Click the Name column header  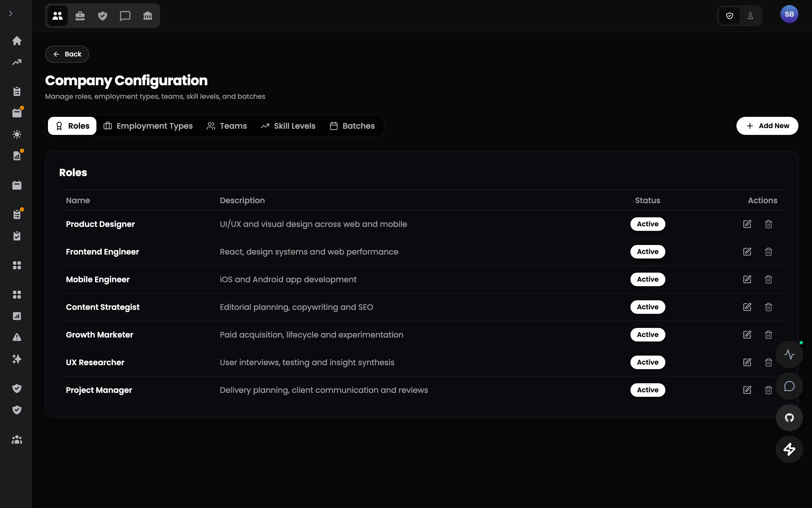click(x=78, y=201)
